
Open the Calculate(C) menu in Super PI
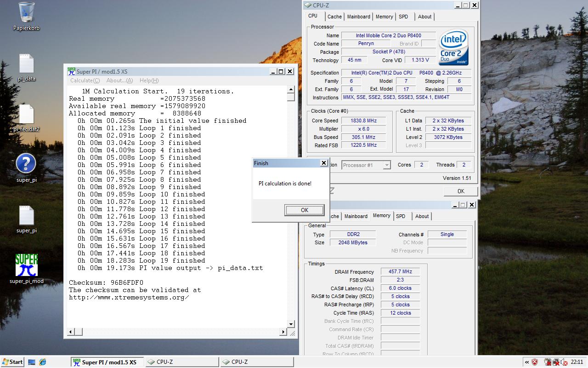tap(85, 80)
